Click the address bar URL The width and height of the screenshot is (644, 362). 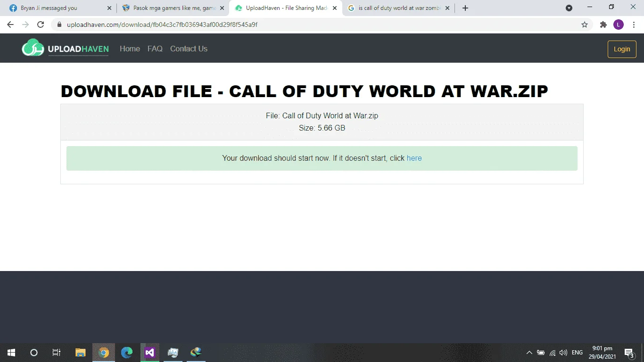click(x=162, y=25)
